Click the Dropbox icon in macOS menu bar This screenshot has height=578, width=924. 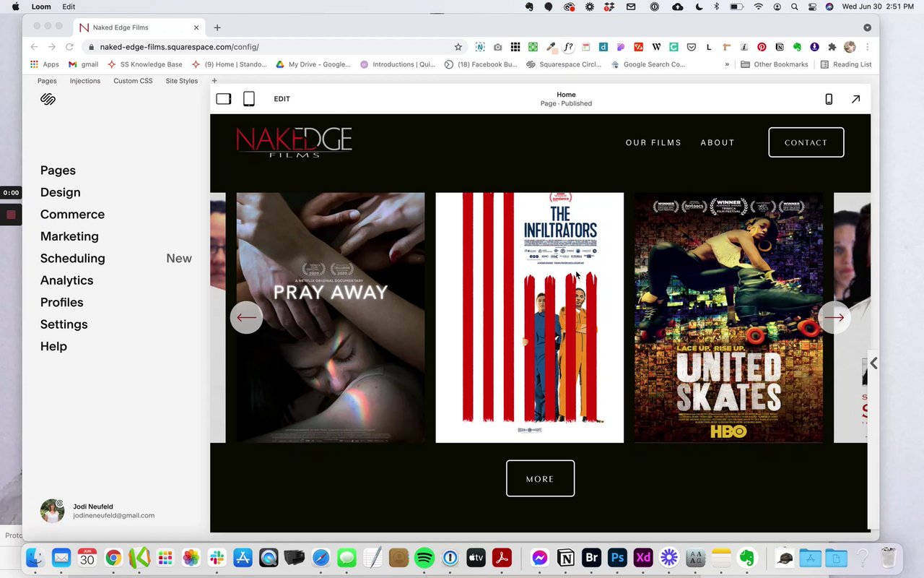611,7
